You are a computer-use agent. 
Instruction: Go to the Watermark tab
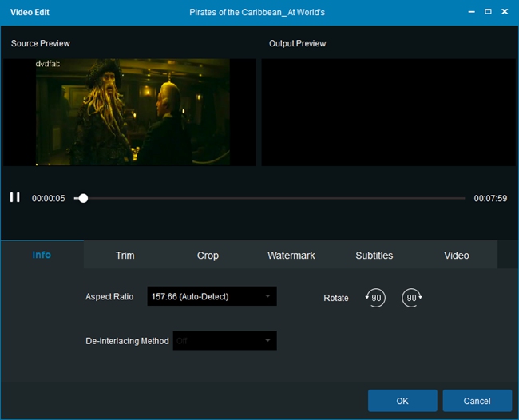tap(291, 256)
